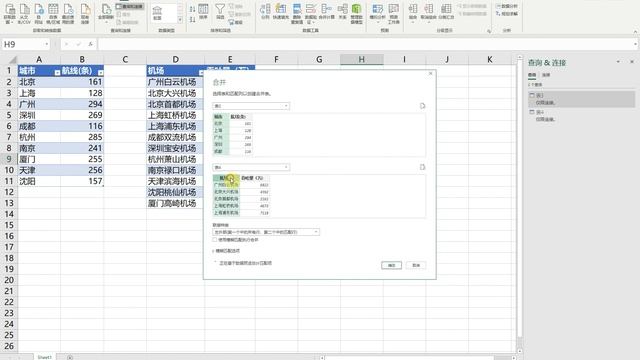Toggle Queries & Connections ribbon button
This screenshot has width=640, height=360.
pos(129,7)
